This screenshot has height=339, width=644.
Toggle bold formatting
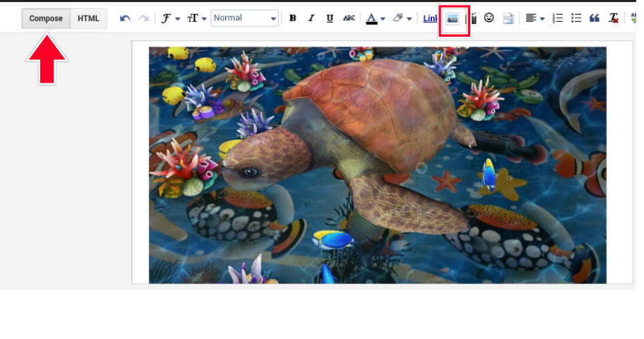click(x=292, y=18)
